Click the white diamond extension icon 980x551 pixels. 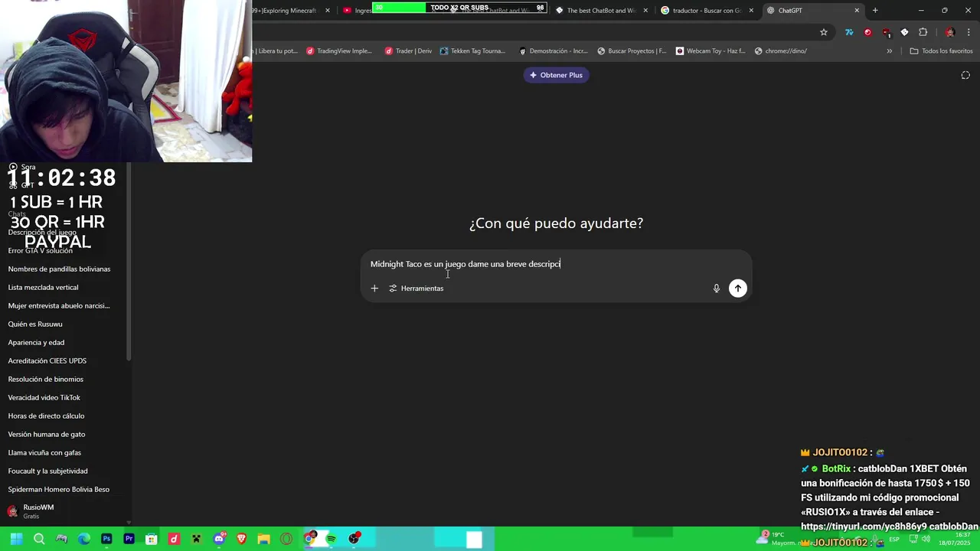(904, 32)
